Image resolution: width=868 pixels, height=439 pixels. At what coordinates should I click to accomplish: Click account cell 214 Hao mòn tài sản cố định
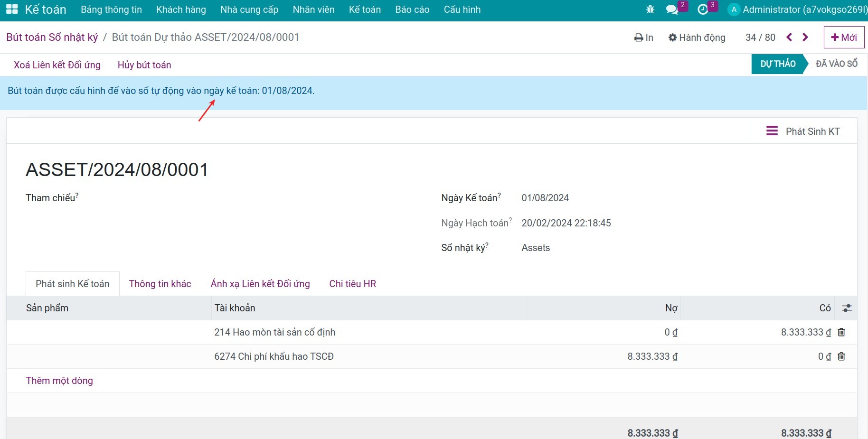pyautogui.click(x=369, y=332)
